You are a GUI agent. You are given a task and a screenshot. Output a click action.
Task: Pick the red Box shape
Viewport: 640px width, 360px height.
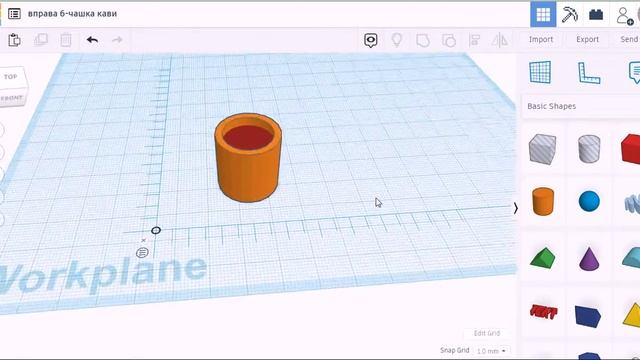pyautogui.click(x=631, y=149)
